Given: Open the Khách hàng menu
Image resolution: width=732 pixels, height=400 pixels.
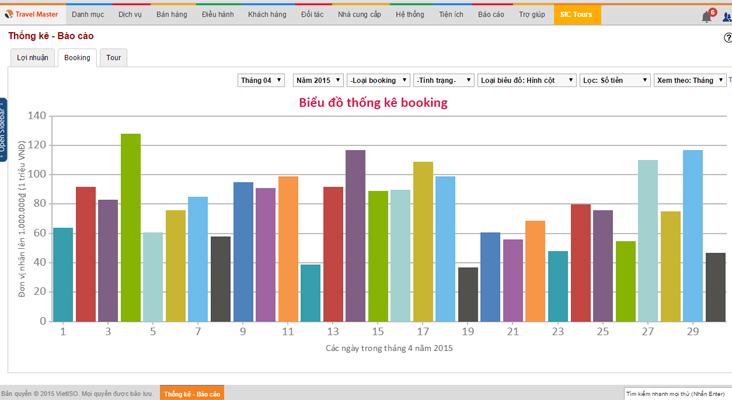Looking at the screenshot, I should tap(266, 15).
